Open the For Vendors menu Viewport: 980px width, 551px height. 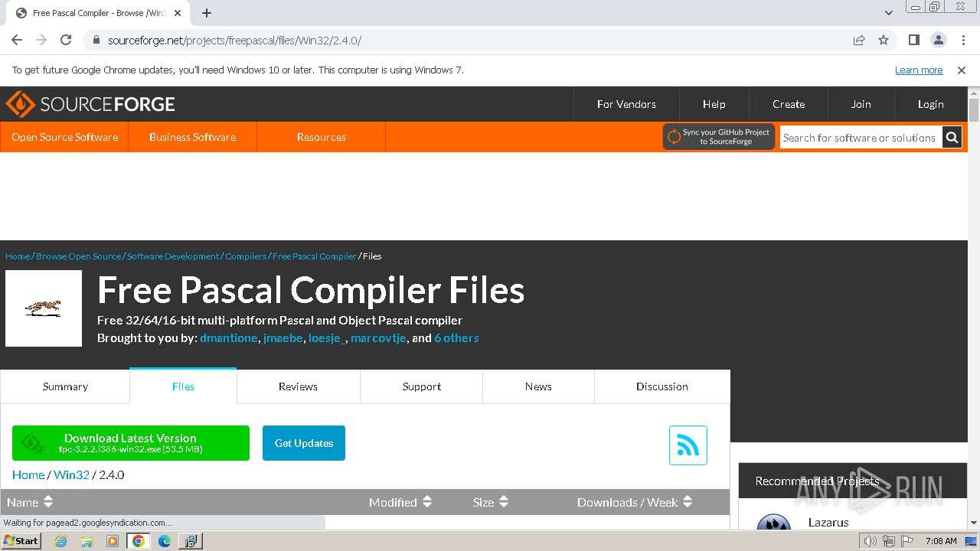626,104
